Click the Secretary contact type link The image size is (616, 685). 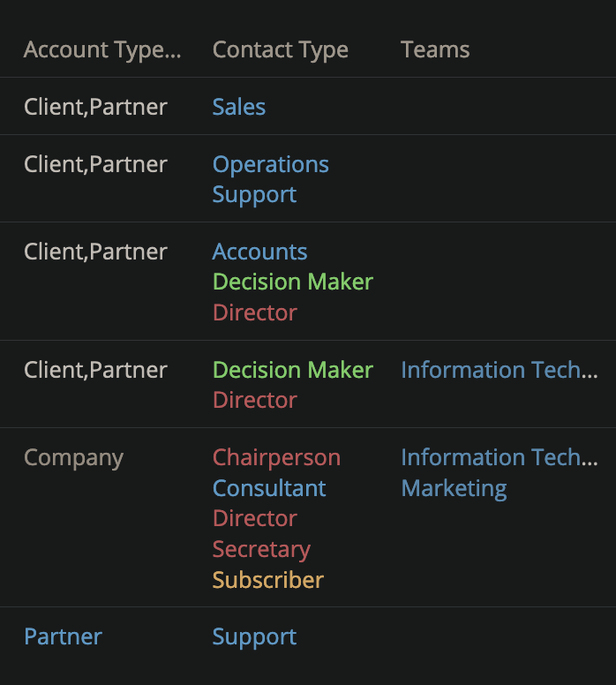(261, 549)
